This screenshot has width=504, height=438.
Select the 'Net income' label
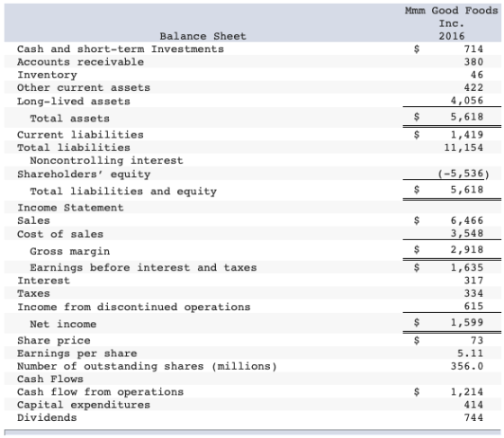(63, 324)
